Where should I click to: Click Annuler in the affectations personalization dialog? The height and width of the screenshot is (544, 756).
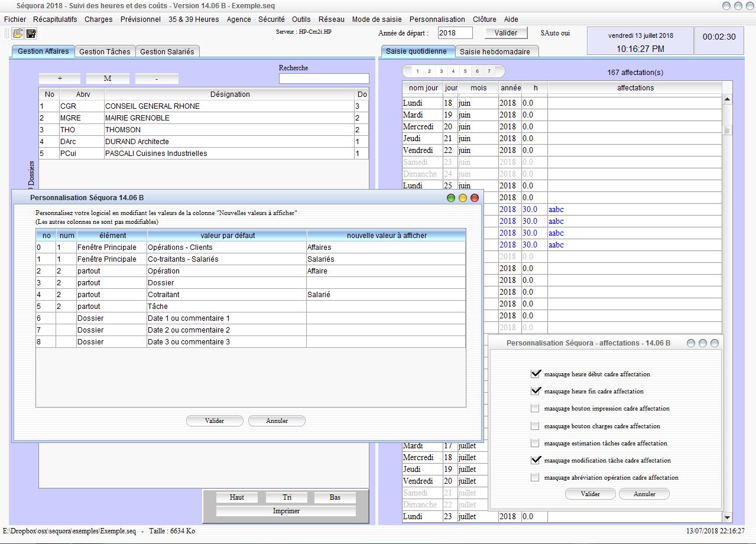point(644,494)
